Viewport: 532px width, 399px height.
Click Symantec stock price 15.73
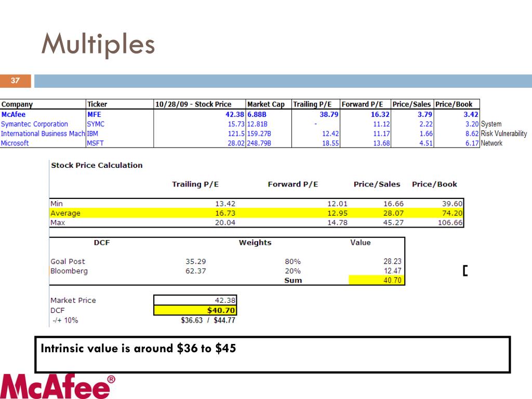[x=236, y=124]
